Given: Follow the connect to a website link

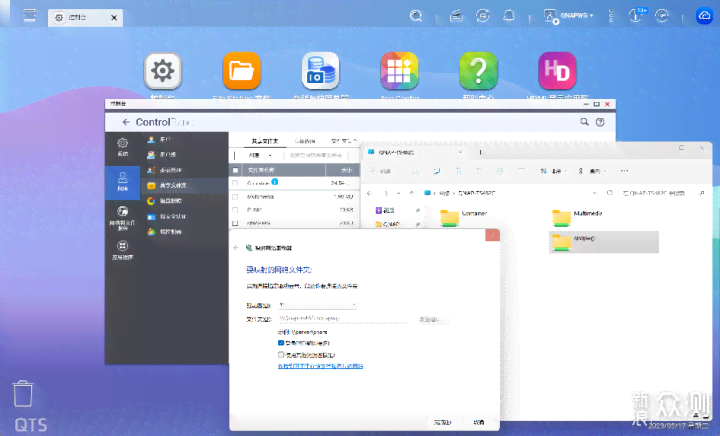Looking at the screenshot, I should 320,366.
